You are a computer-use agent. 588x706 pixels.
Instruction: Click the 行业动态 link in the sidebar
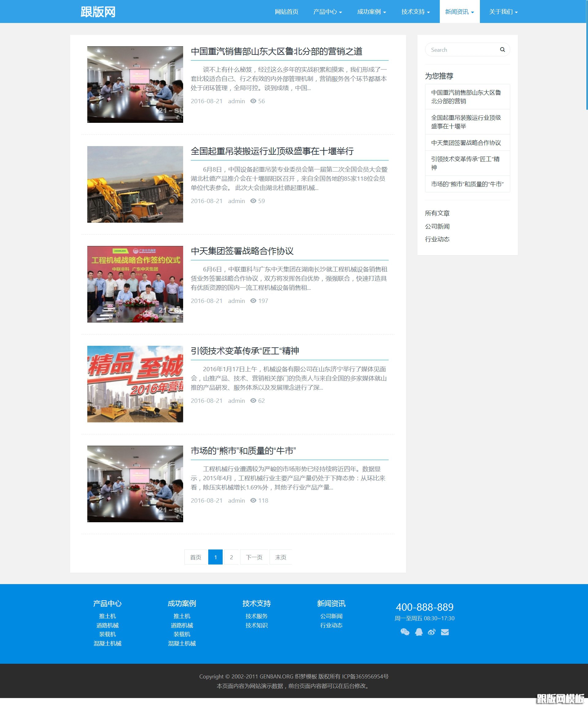[x=437, y=240]
